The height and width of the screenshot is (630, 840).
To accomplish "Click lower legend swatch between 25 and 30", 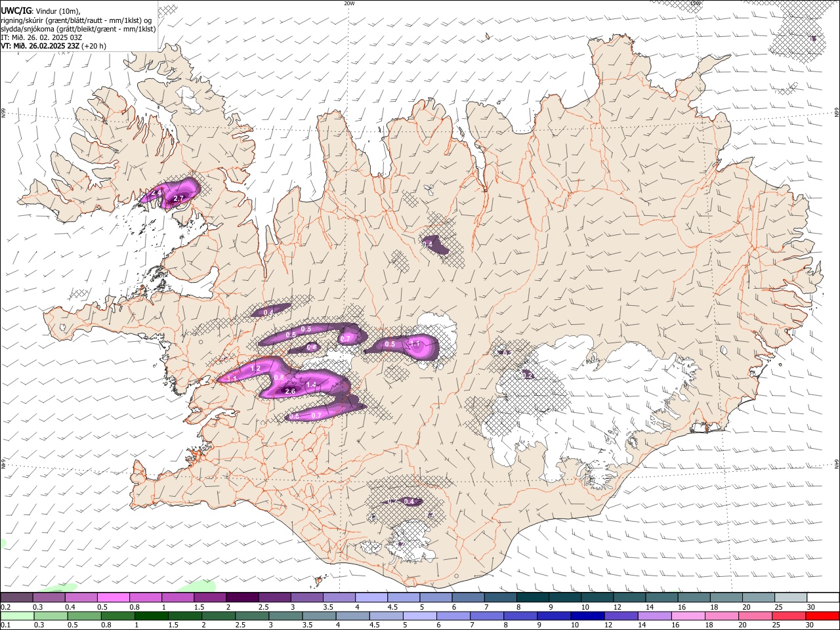I will [x=787, y=616].
